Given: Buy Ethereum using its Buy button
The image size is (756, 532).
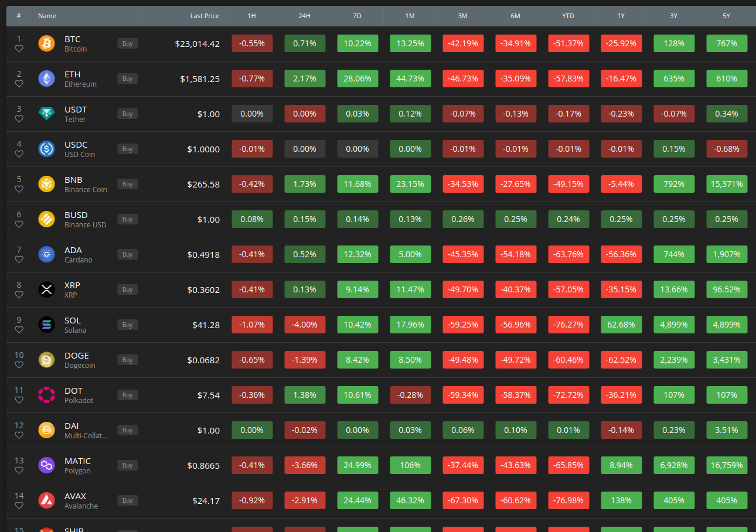Looking at the screenshot, I should (x=128, y=79).
